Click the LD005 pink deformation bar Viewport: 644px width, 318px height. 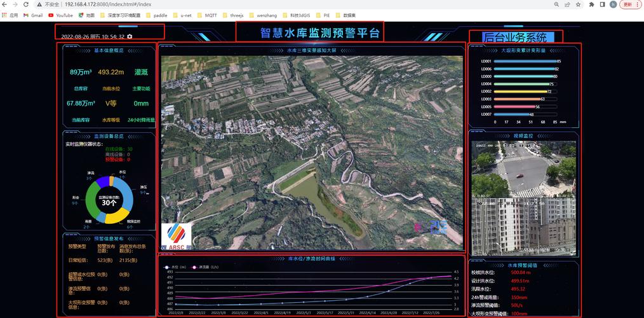pos(514,107)
